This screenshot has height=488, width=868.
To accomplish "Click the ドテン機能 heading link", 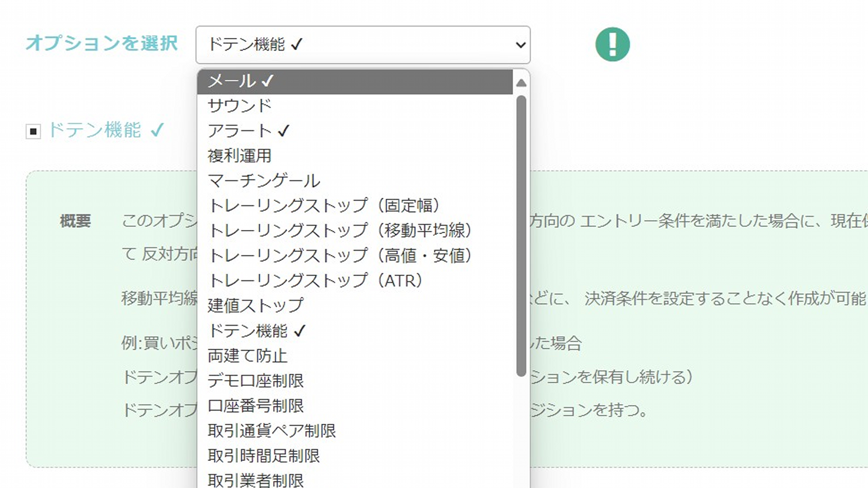I will (95, 130).
